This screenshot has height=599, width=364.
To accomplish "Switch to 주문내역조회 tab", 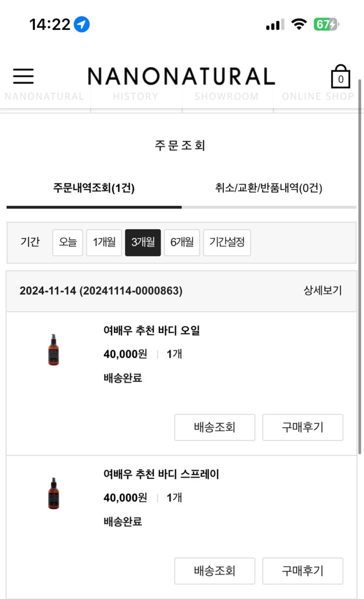I will tap(94, 188).
